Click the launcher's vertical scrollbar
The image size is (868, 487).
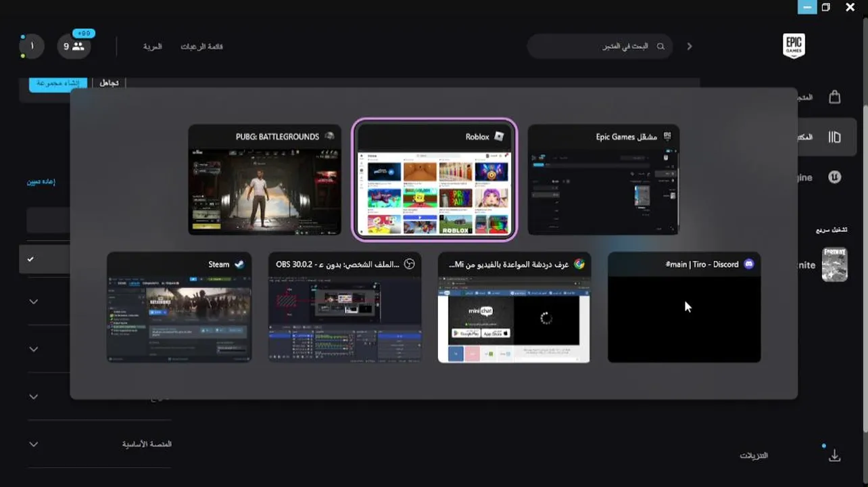tap(865, 268)
